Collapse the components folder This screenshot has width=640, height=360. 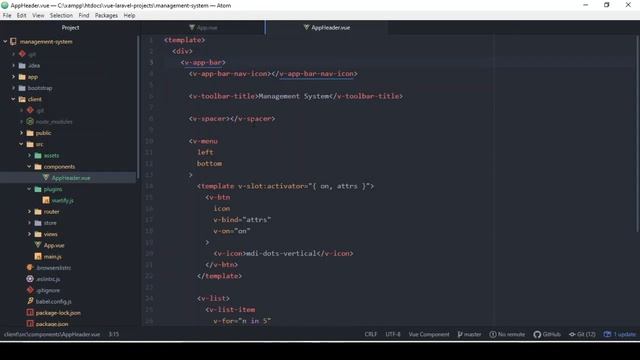(29, 167)
